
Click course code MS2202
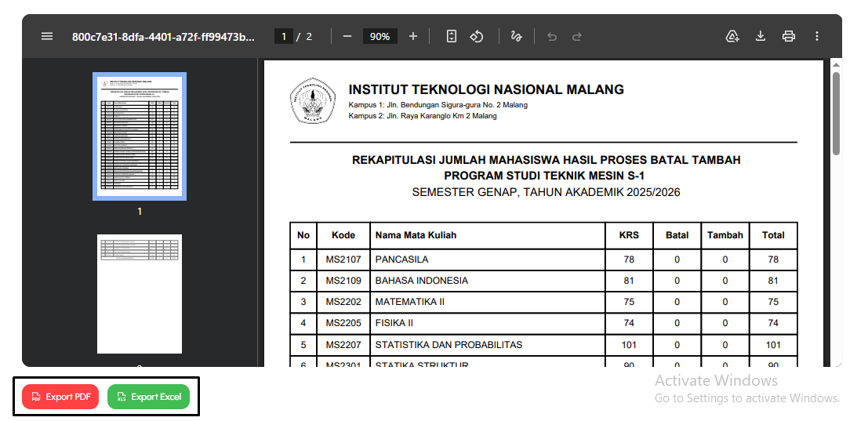(x=343, y=302)
